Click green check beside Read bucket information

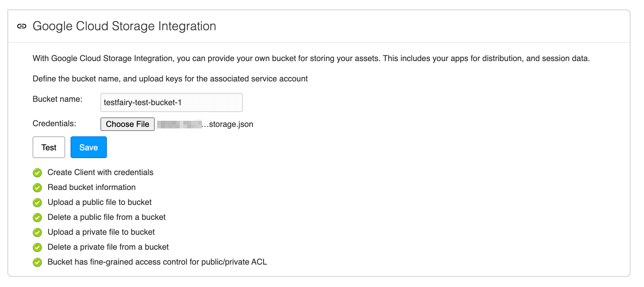(x=37, y=188)
